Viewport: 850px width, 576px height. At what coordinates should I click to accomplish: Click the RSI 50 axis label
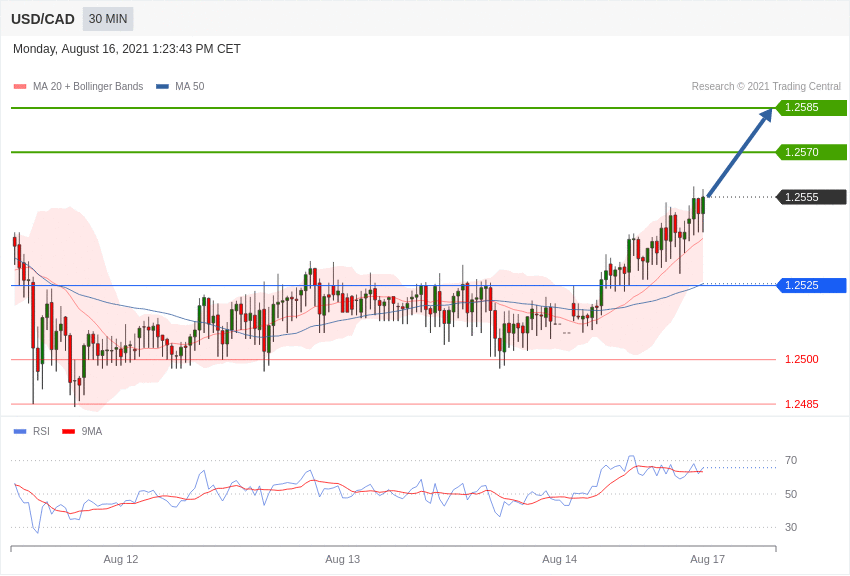(791, 494)
